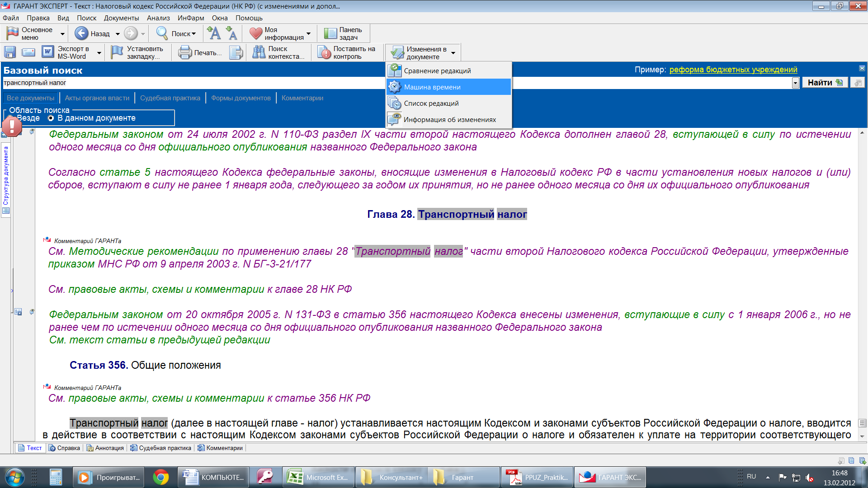Open Изменения в документе toolbar button
868x488 pixels.
point(419,53)
